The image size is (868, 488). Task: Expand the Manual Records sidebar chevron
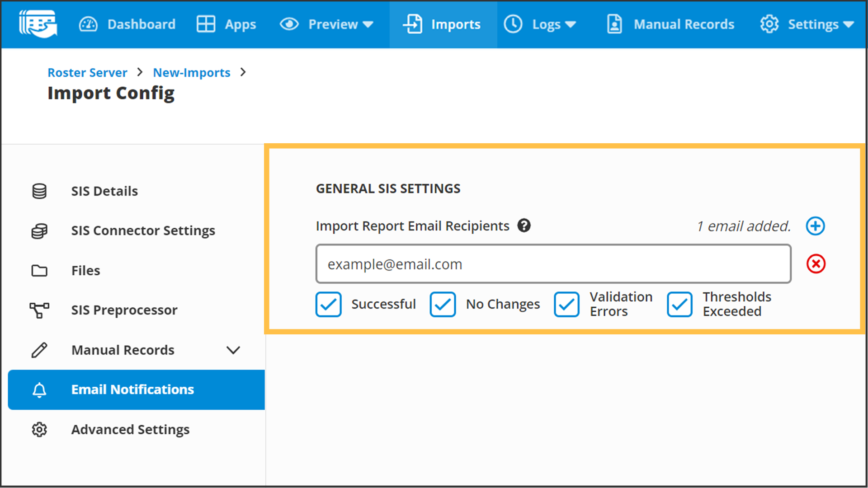tap(233, 350)
